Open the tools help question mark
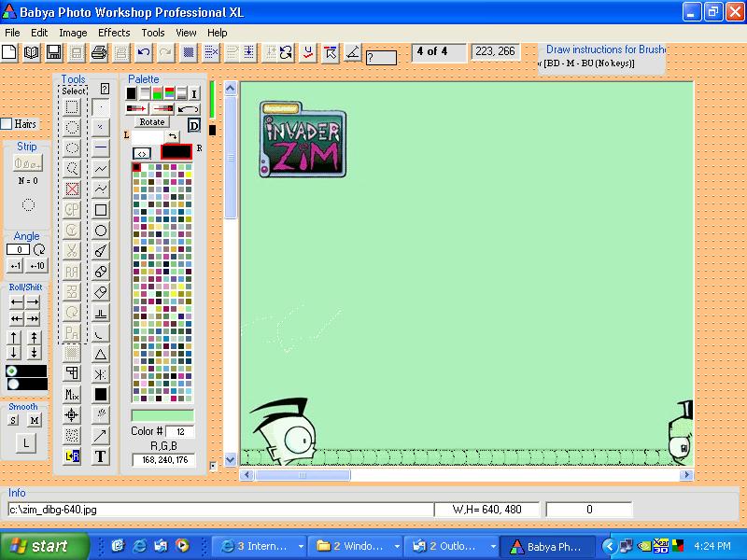The width and height of the screenshot is (747, 560). click(105, 89)
